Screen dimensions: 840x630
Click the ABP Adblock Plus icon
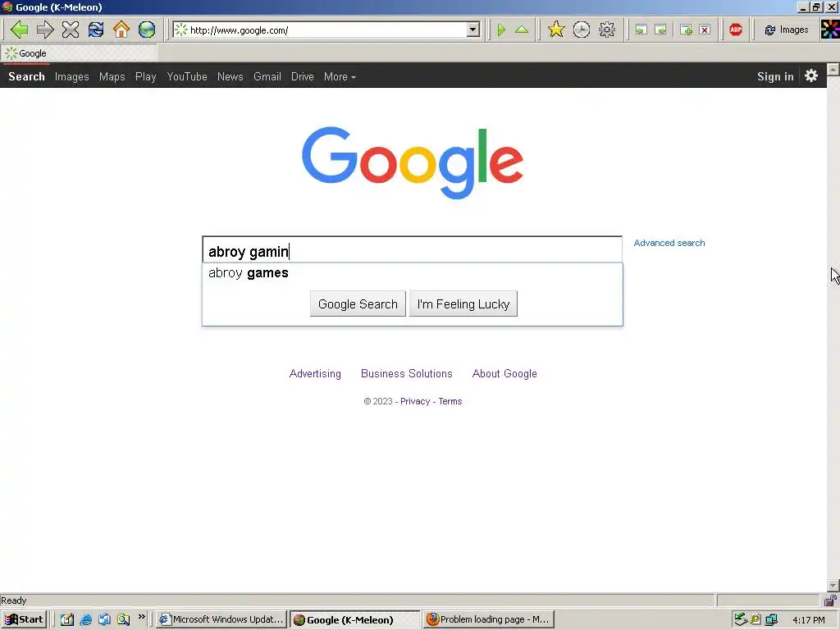[736, 30]
